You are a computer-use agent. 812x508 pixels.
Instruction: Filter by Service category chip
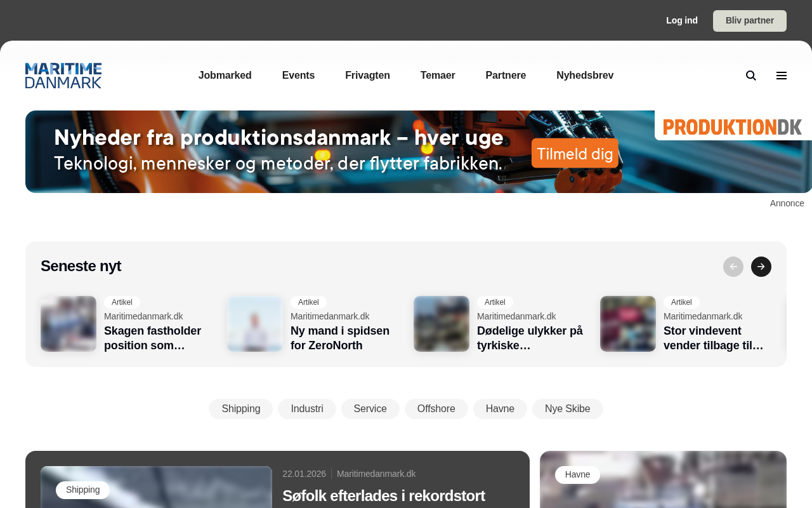pos(370,409)
